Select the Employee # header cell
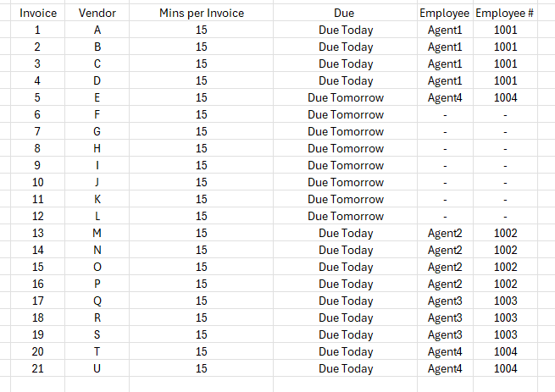Viewport: 555px width, 392px height. coord(505,13)
